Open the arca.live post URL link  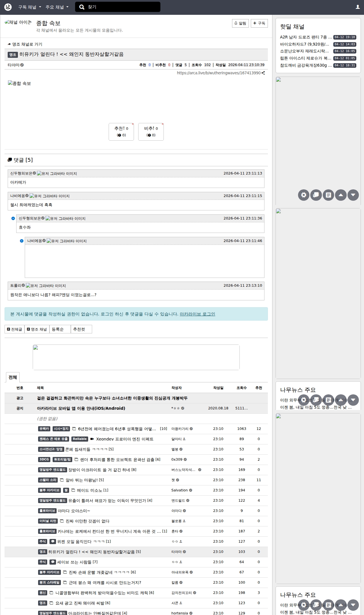coord(219,73)
